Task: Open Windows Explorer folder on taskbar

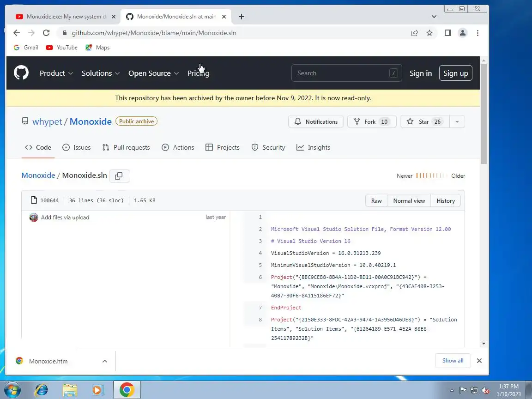Action: pyautogui.click(x=70, y=390)
